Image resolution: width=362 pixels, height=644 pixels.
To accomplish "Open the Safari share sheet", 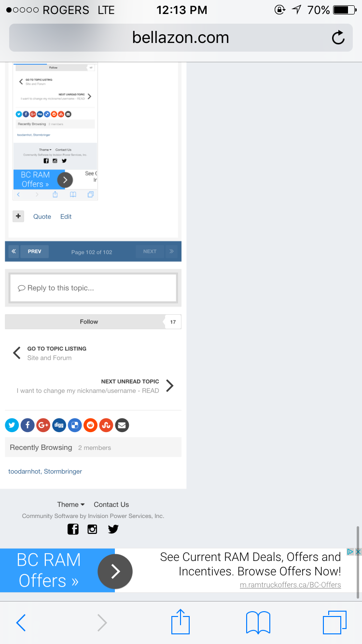I will click(x=181, y=622).
